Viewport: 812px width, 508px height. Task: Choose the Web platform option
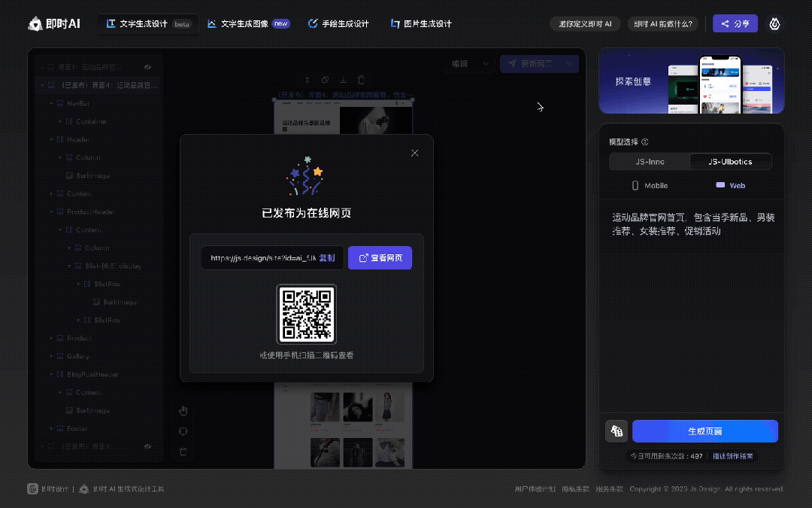coord(730,186)
